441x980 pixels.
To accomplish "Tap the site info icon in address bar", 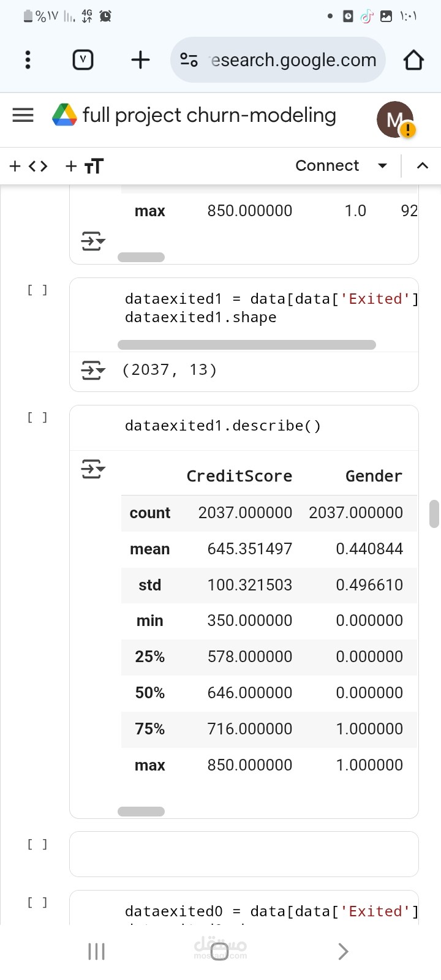I will tap(189, 60).
